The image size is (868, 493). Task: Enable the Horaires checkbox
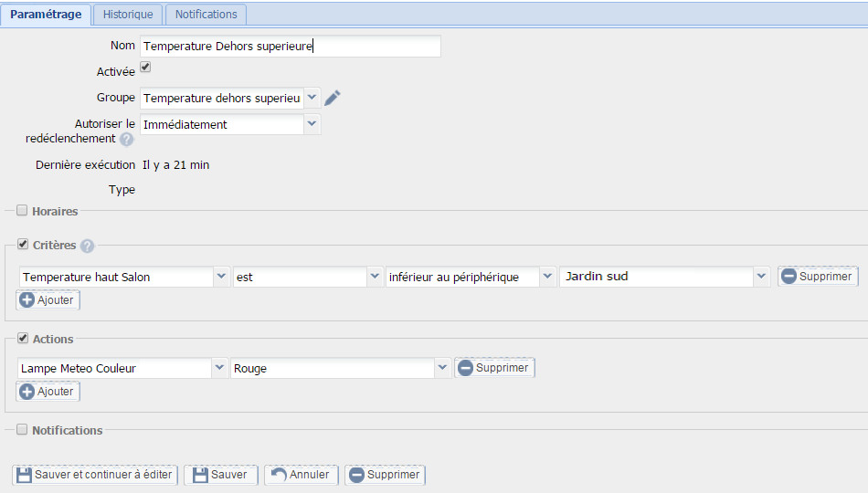22,210
